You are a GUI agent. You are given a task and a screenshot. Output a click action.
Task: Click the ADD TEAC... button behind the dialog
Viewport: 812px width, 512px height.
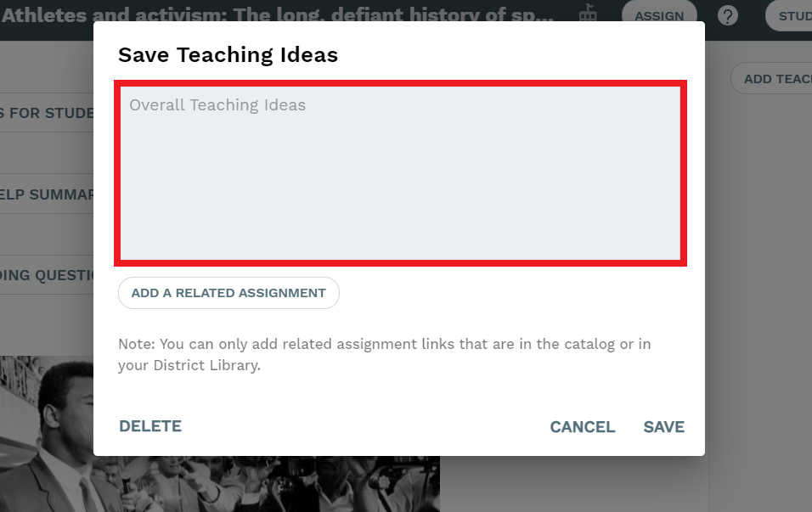tap(771, 79)
